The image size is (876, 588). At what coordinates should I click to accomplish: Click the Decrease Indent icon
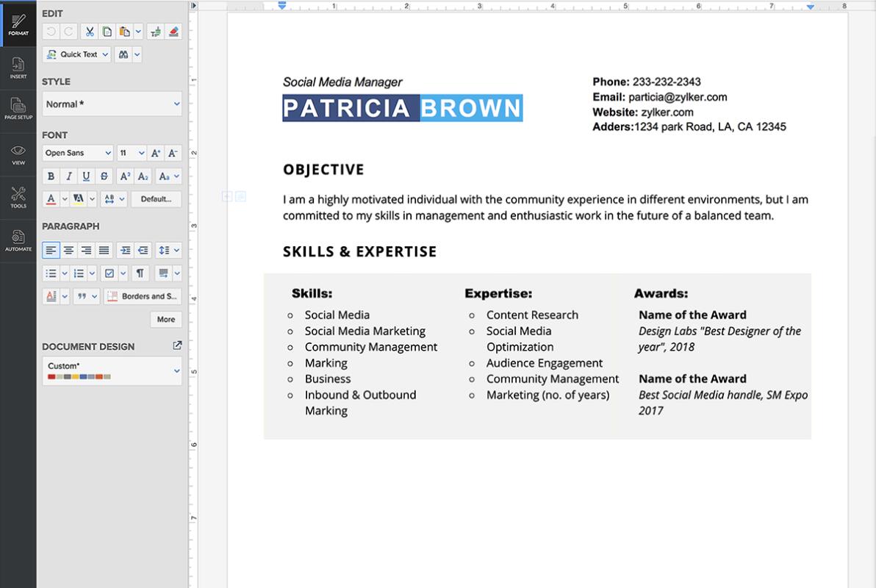click(x=143, y=250)
